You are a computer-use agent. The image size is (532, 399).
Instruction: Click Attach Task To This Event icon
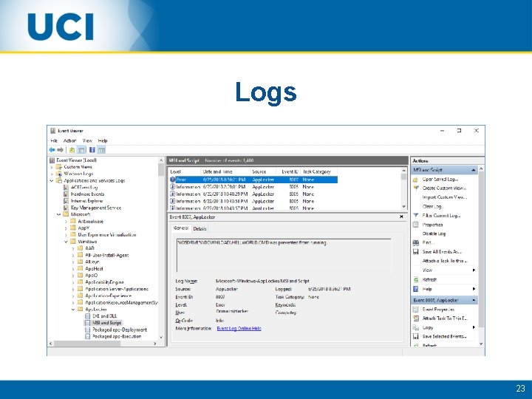(x=415, y=318)
